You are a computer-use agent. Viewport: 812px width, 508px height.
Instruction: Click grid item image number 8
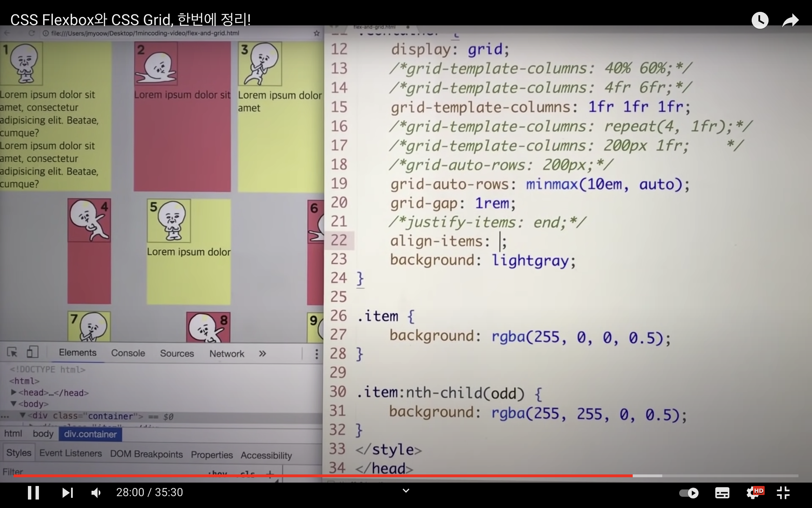(208, 328)
